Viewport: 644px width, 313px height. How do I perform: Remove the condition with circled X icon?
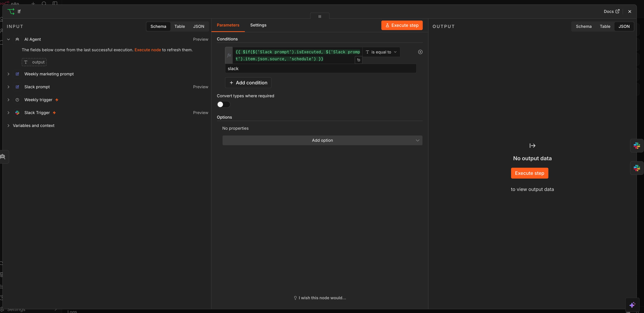click(420, 52)
